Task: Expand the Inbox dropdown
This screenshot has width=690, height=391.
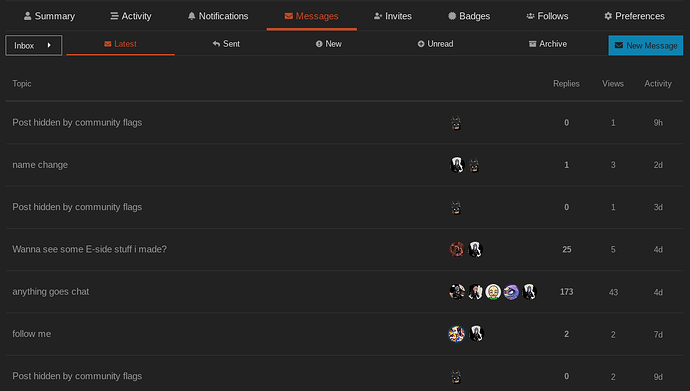Action: [33, 45]
